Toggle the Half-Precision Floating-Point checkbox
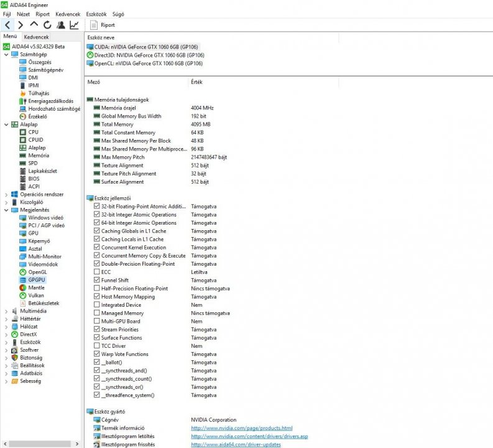 click(x=97, y=288)
